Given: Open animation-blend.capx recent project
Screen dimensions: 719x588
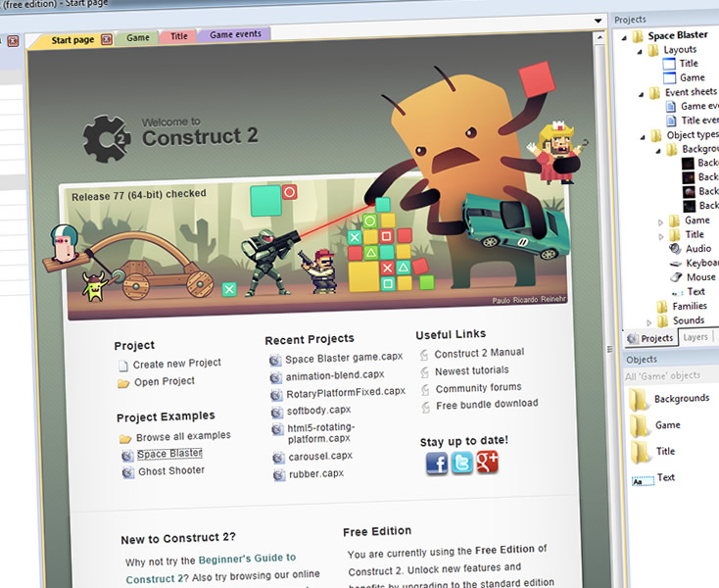Looking at the screenshot, I should [x=335, y=375].
